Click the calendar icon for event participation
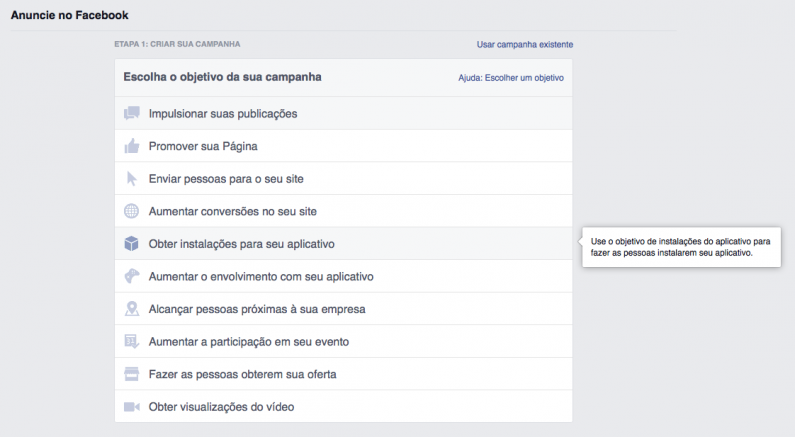The width and height of the screenshot is (795, 437). [132, 342]
